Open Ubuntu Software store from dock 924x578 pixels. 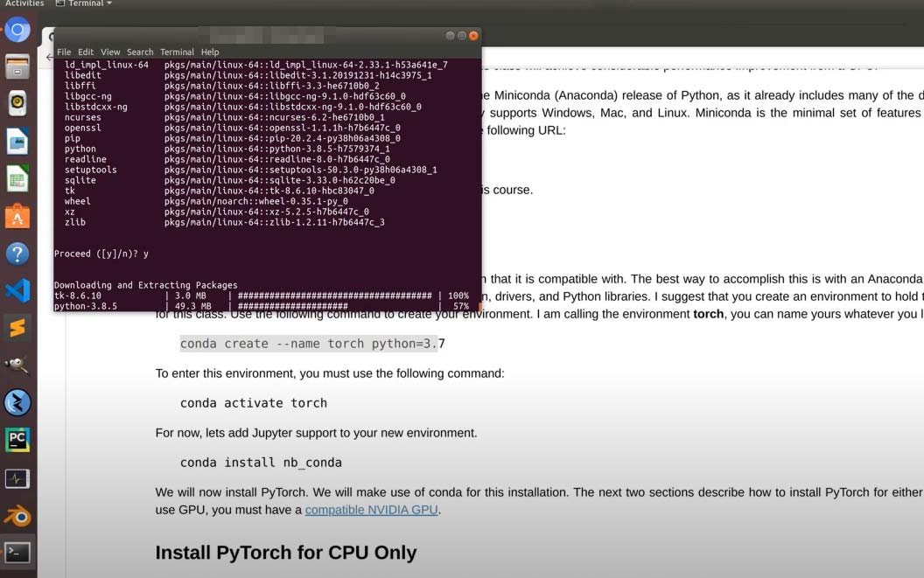[17, 216]
